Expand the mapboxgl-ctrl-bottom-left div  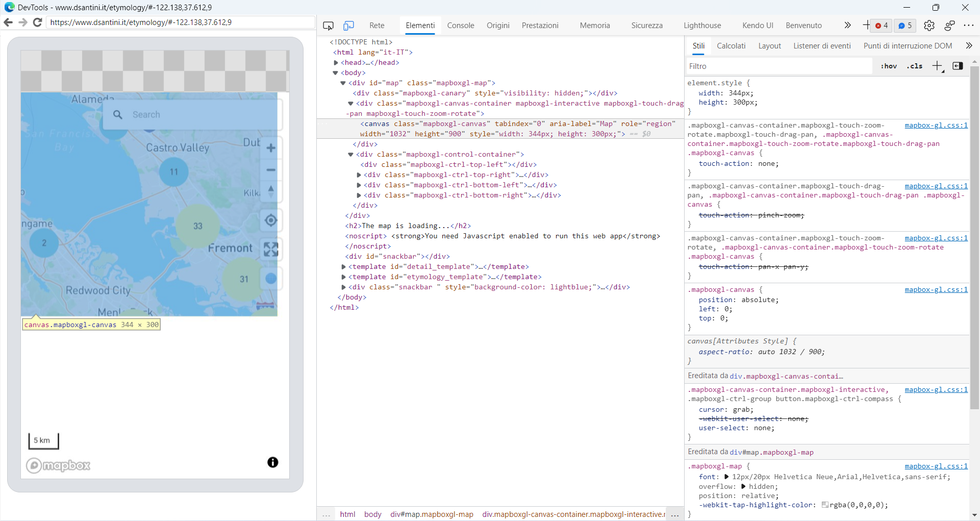(x=359, y=185)
